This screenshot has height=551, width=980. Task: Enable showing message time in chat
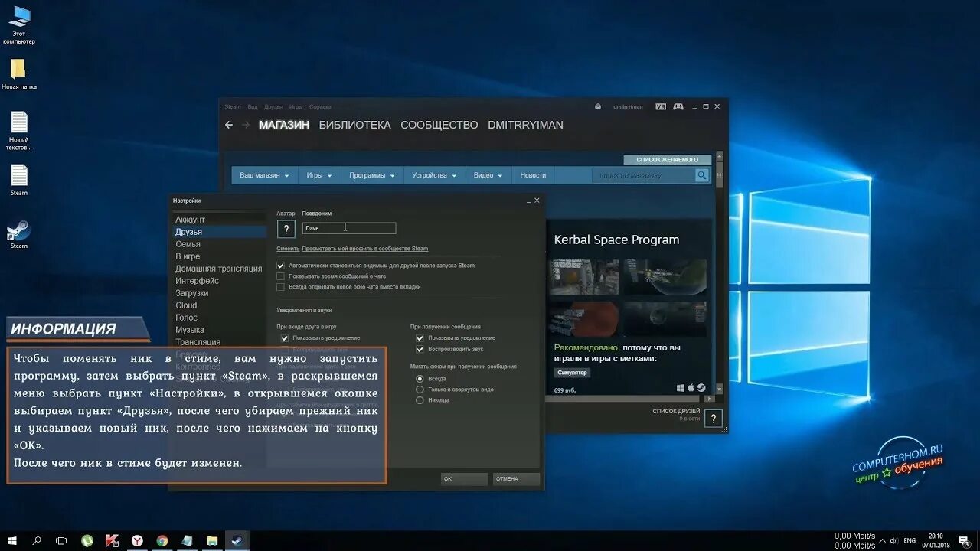(281, 276)
